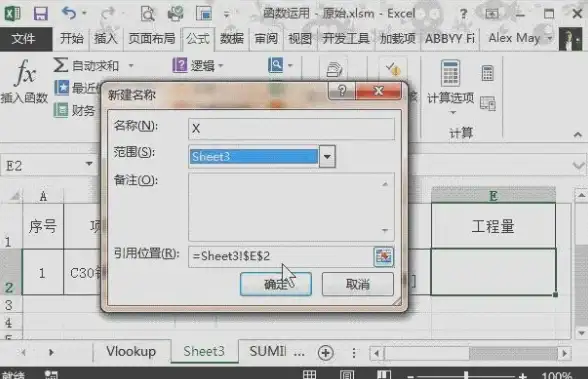
Task: Open the Financial functions icon
Action: pyautogui.click(x=61, y=110)
